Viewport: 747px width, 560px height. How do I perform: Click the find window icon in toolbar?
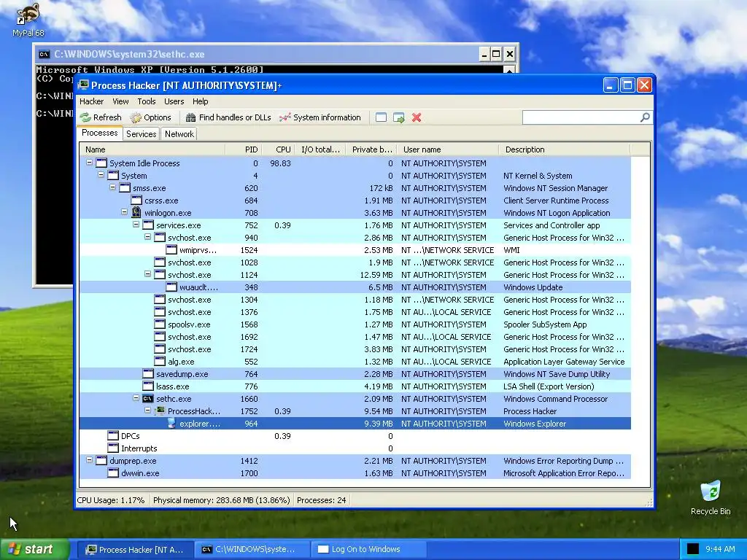click(x=381, y=117)
